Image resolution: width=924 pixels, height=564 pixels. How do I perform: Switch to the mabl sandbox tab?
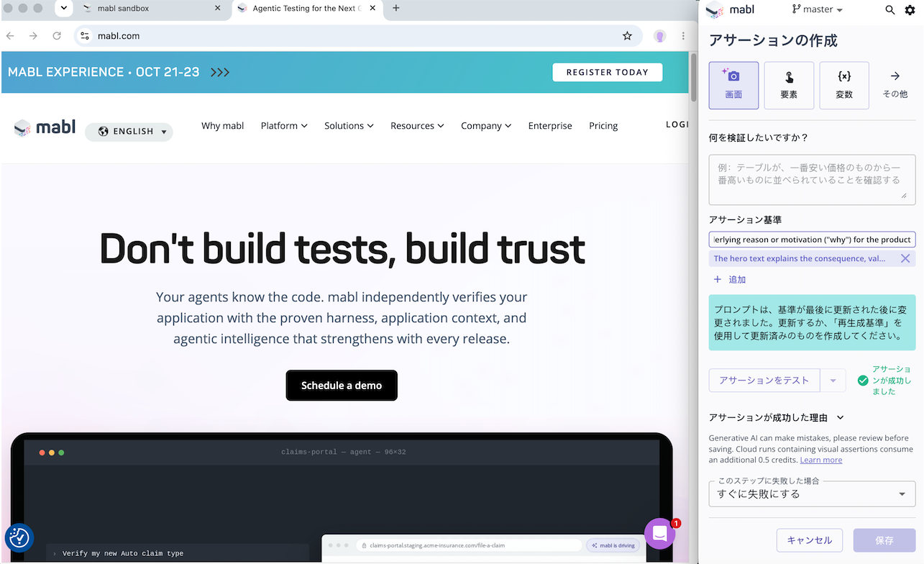[x=151, y=9]
